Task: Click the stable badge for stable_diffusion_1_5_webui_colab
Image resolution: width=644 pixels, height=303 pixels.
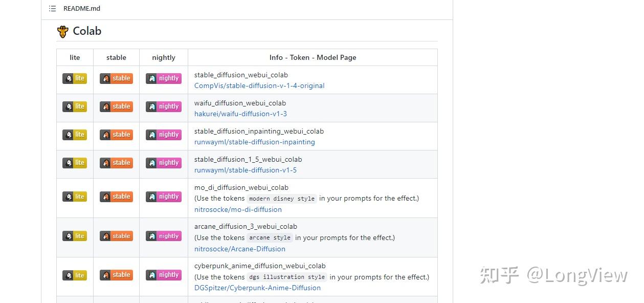Action: pos(116,163)
